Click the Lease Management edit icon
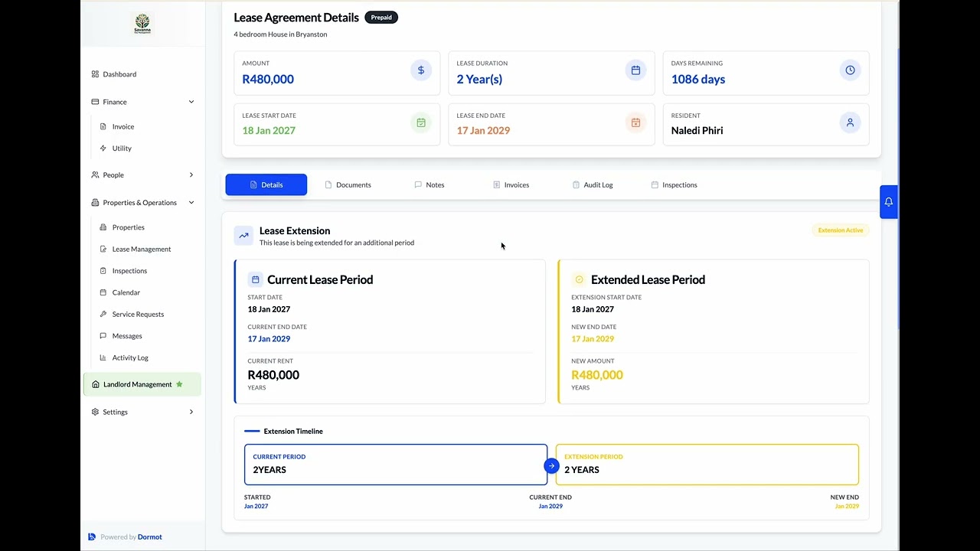Viewport: 980px width, 551px height. [104, 249]
